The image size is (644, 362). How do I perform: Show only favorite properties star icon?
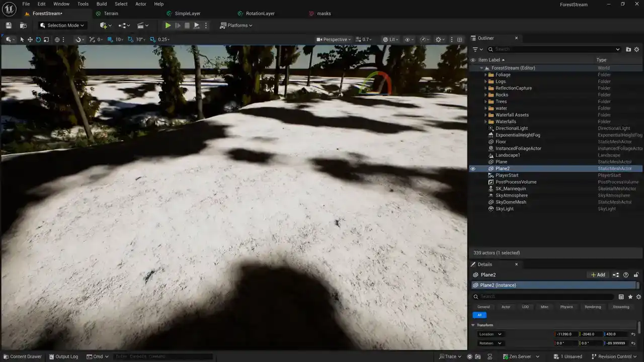pos(630,297)
